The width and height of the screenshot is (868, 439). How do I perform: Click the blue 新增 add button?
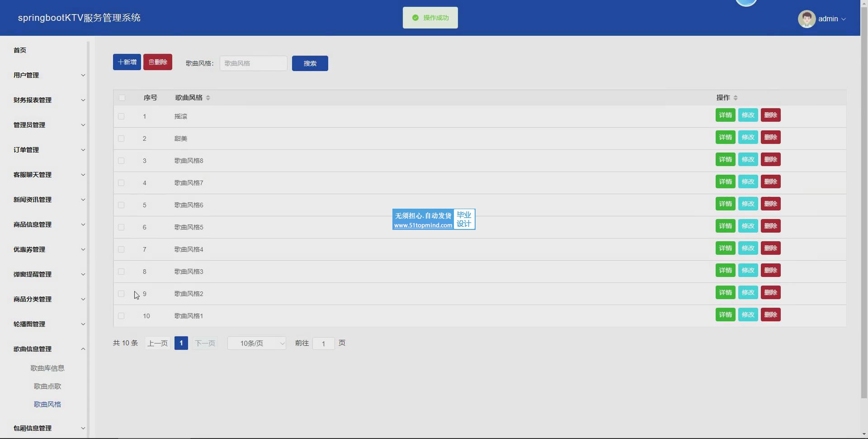(127, 62)
